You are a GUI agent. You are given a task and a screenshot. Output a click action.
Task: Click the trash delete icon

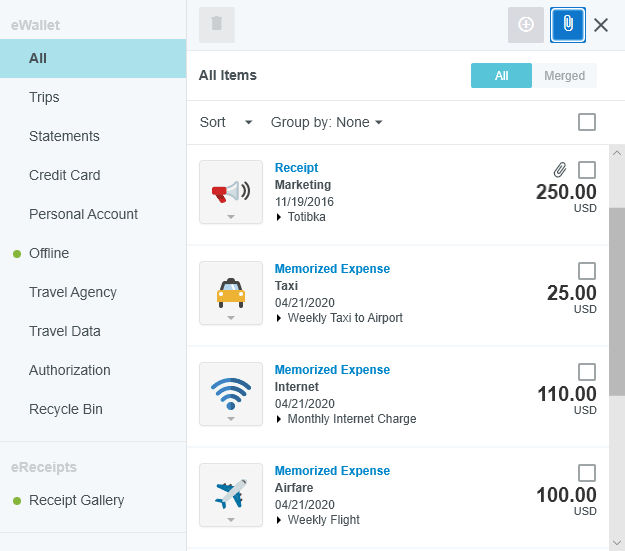217,25
